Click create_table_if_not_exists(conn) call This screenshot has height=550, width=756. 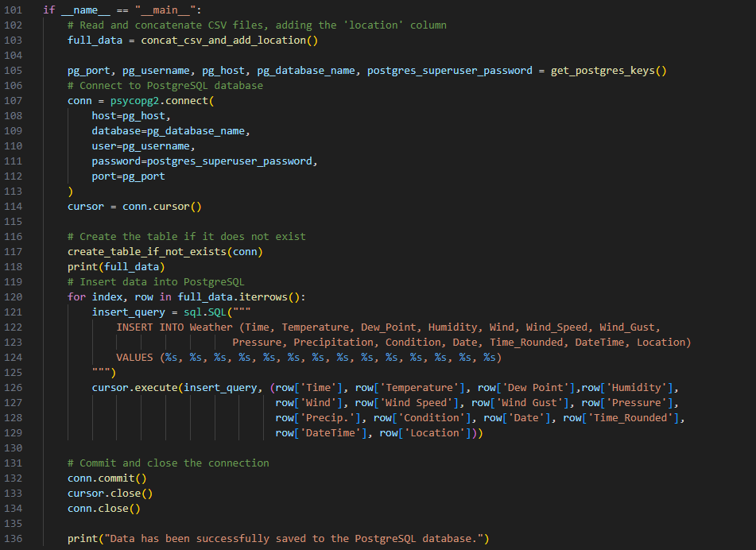point(165,252)
